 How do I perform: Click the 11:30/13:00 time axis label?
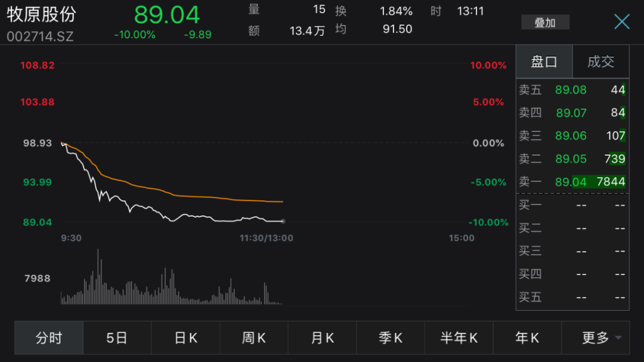[266, 238]
